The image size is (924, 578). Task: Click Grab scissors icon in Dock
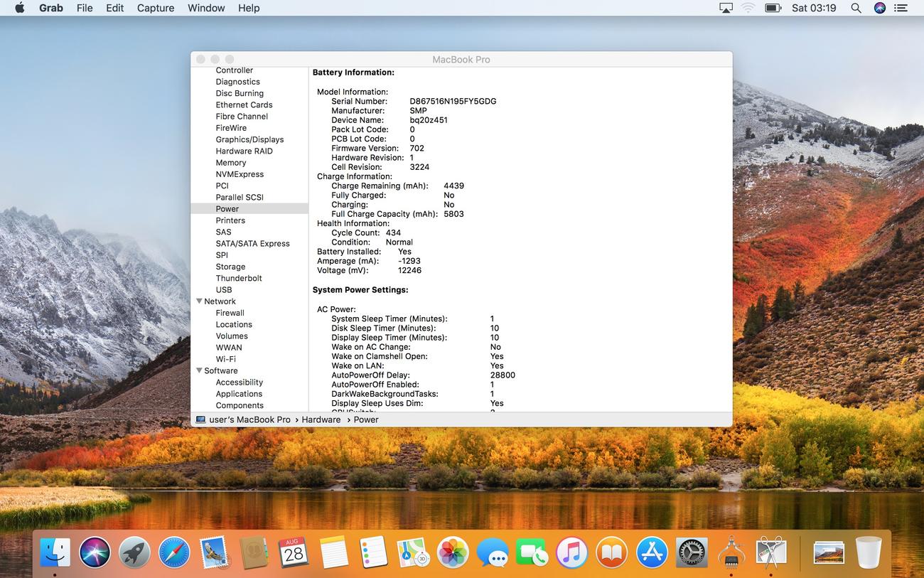click(x=771, y=552)
